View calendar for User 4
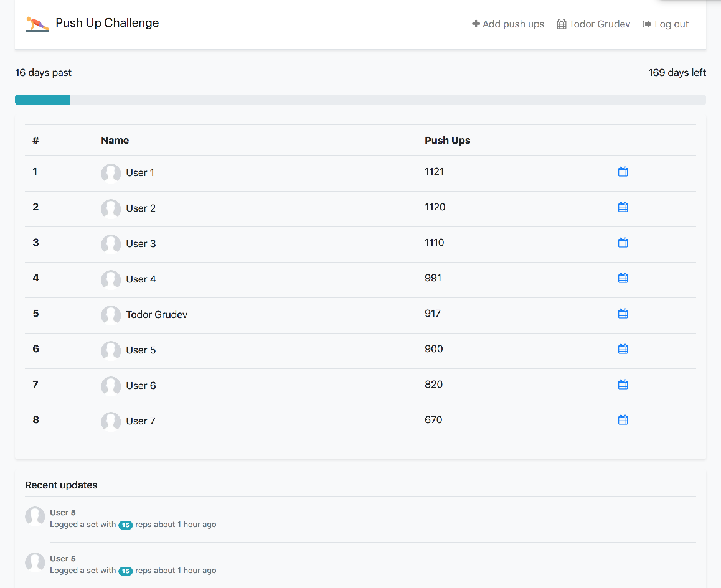The image size is (721, 588). (x=623, y=278)
